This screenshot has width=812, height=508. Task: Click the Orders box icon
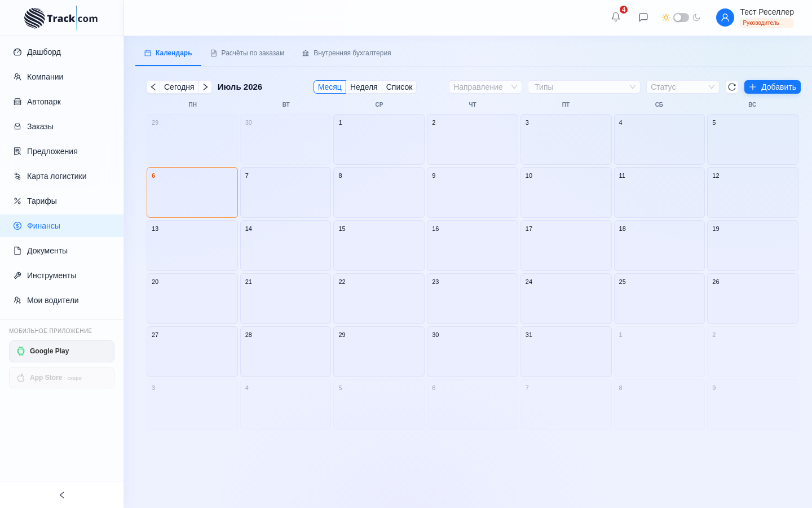[17, 126]
